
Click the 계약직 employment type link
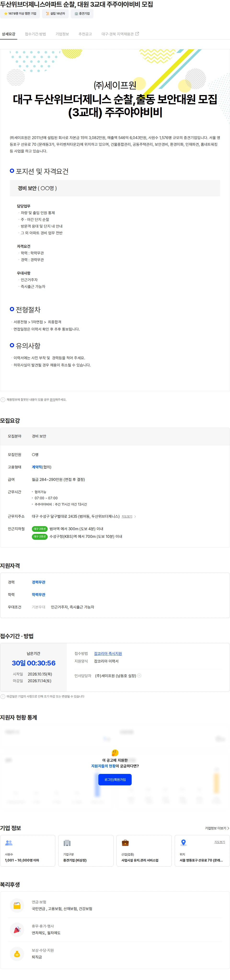click(x=37, y=467)
